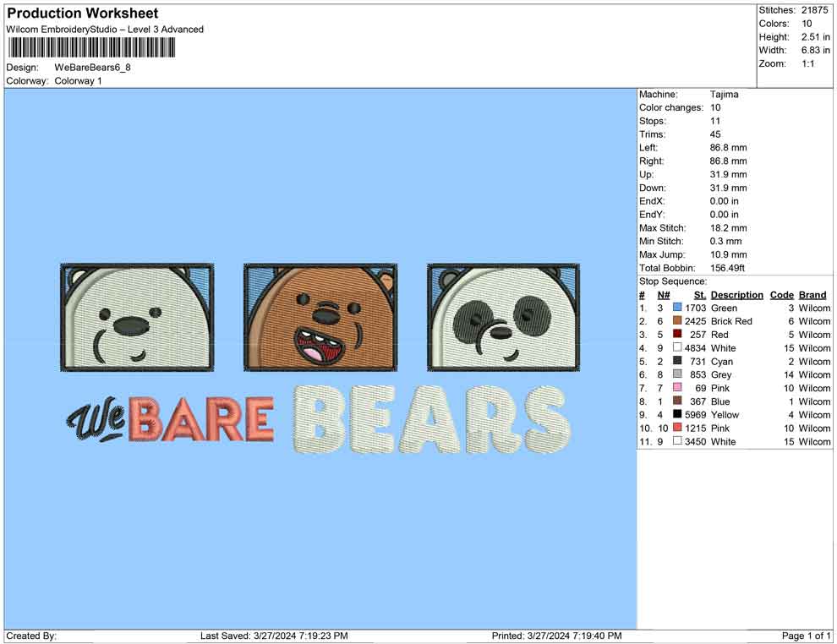
Task: Select the Height value '2.51 in'
Action: (x=816, y=37)
